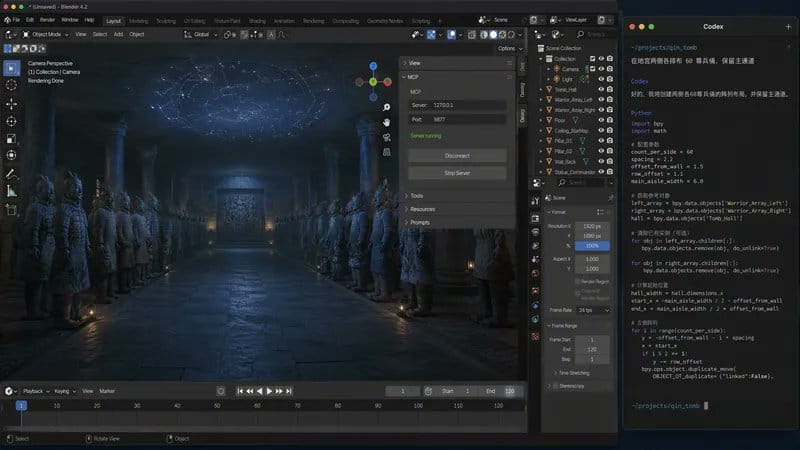Expand the Prompts section

tap(419, 222)
